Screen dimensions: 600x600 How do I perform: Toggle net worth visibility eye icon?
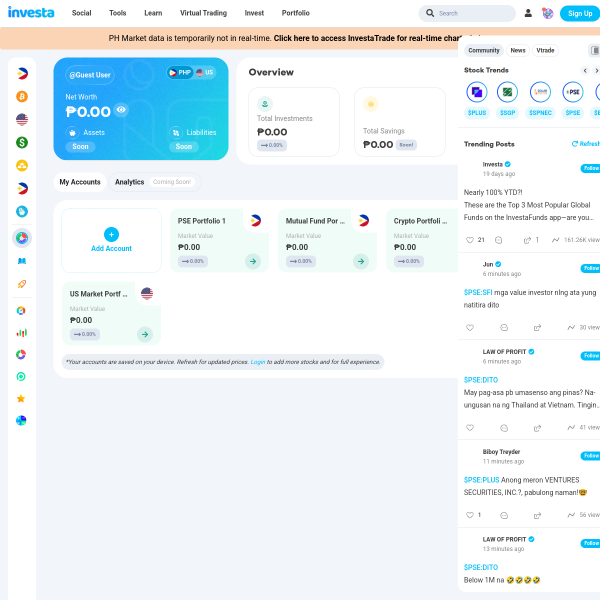click(x=121, y=110)
